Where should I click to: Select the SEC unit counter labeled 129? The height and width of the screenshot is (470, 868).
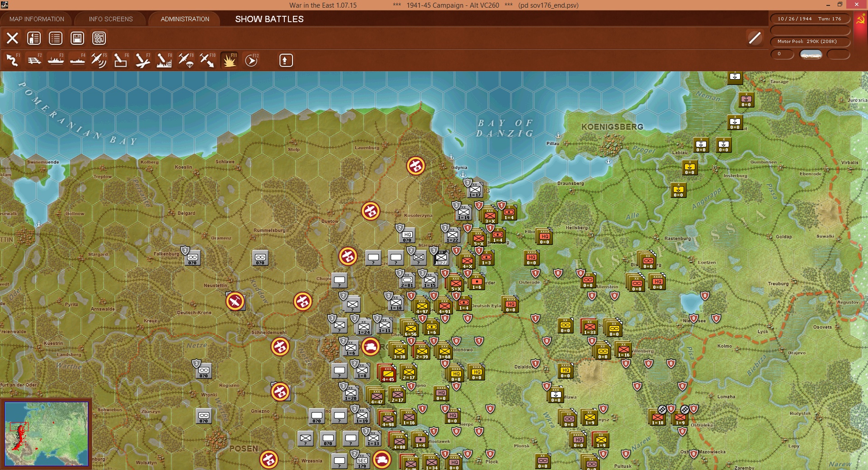[362, 461]
